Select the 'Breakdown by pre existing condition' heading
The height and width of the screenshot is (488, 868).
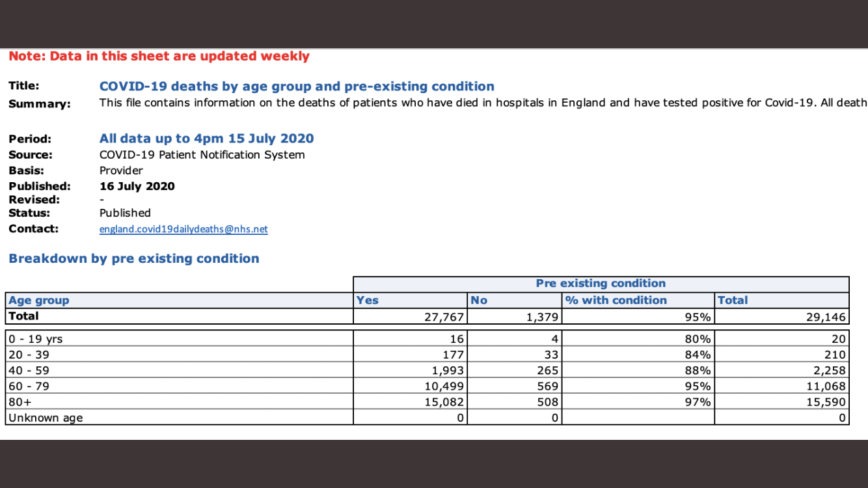click(134, 258)
